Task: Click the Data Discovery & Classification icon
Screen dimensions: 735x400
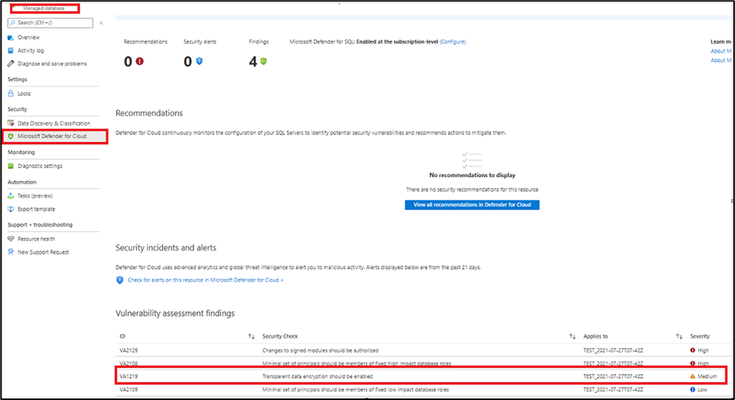Action: point(11,123)
